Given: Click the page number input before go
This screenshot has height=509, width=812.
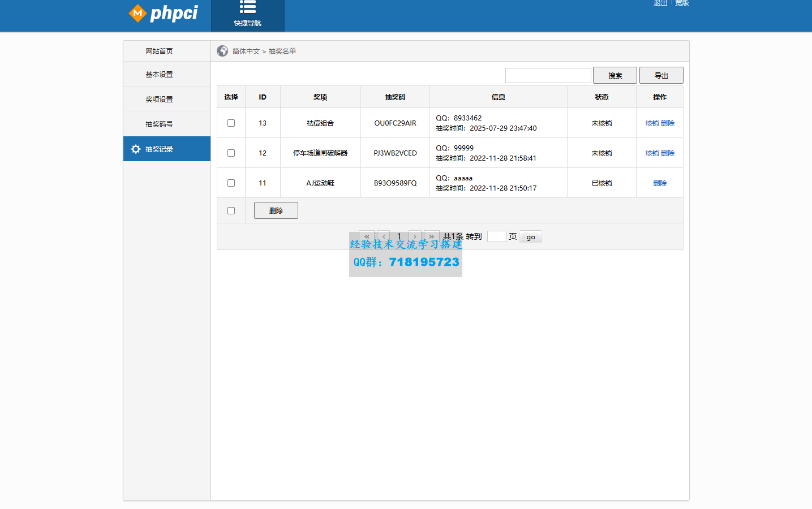Looking at the screenshot, I should 496,236.
